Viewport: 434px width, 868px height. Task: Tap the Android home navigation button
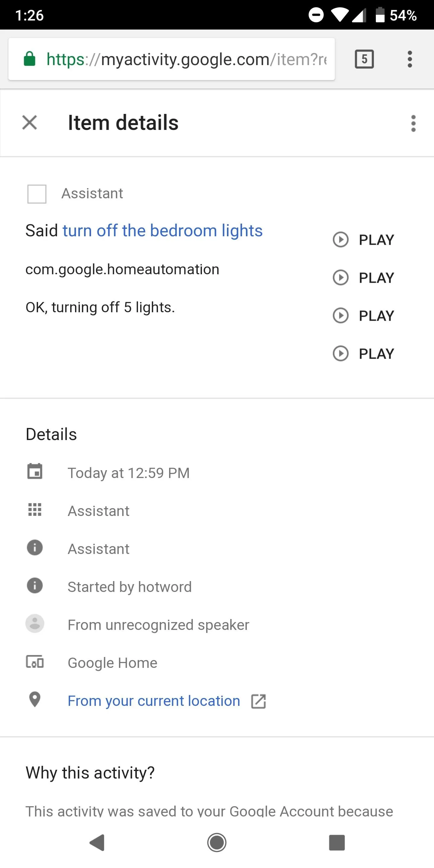tap(217, 842)
